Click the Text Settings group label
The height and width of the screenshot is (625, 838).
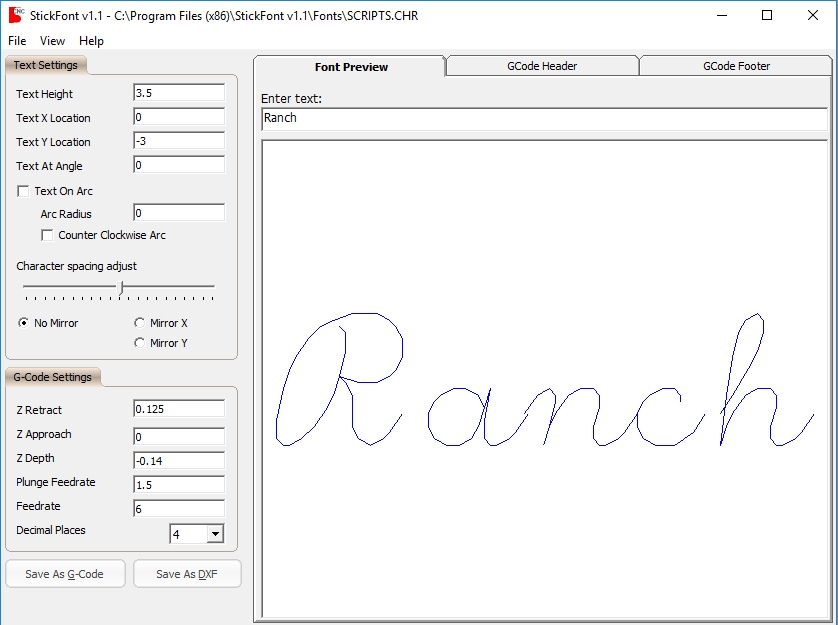tap(45, 65)
